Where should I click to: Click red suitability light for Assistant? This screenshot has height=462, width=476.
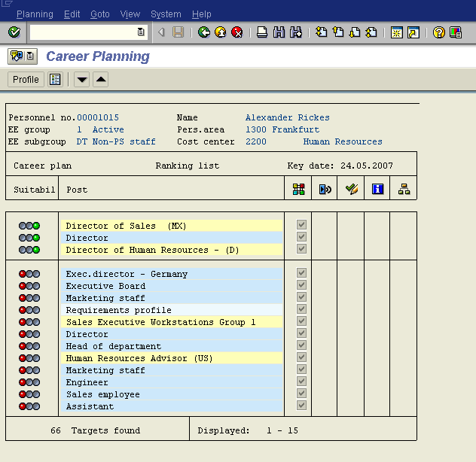click(23, 406)
